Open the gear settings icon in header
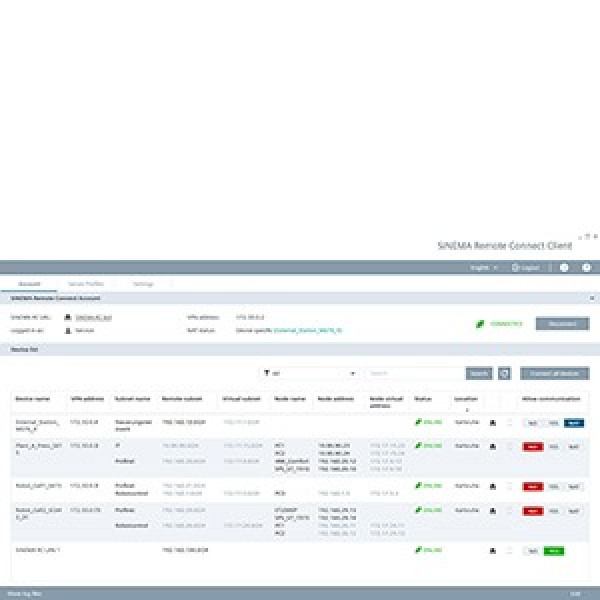 [586, 267]
